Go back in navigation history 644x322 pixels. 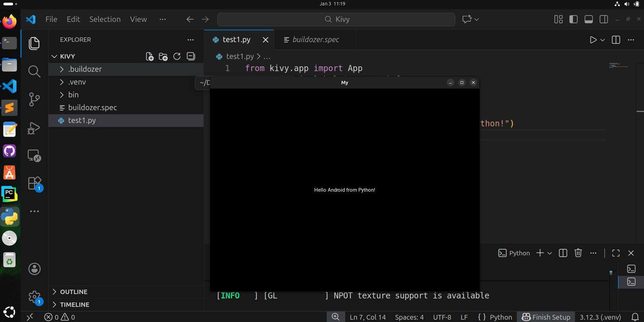tap(190, 19)
